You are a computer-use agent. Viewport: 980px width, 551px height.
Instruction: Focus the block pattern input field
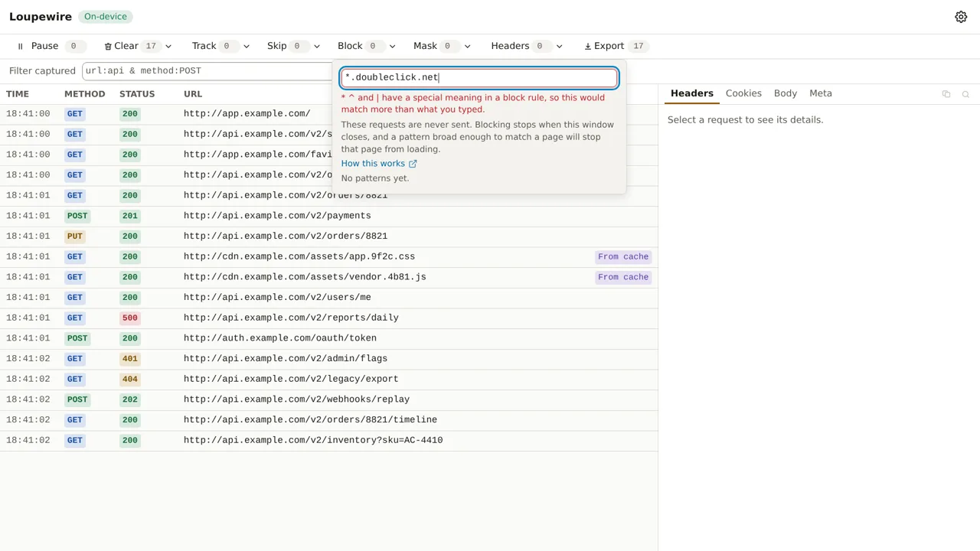click(x=479, y=77)
